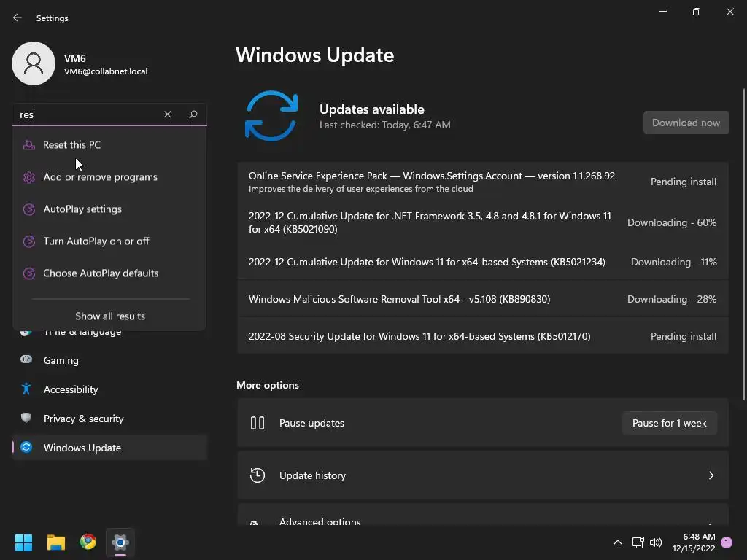Viewport: 747px width, 560px height.
Task: Click the pause icon beside Pause updates
Action: pos(258,423)
